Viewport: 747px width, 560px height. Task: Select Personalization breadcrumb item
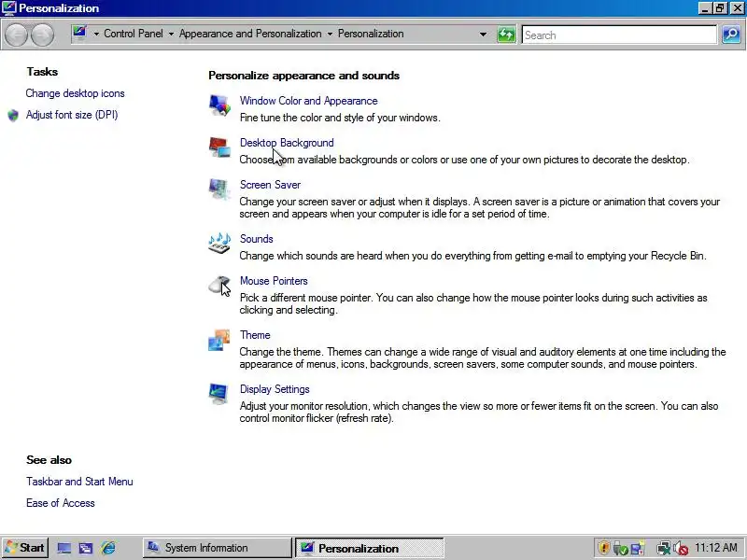[371, 34]
